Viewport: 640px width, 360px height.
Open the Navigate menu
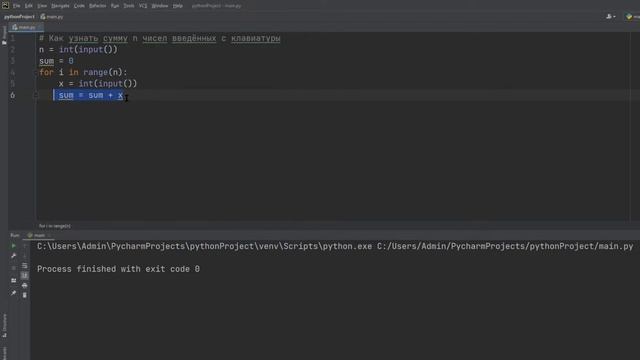point(60,6)
